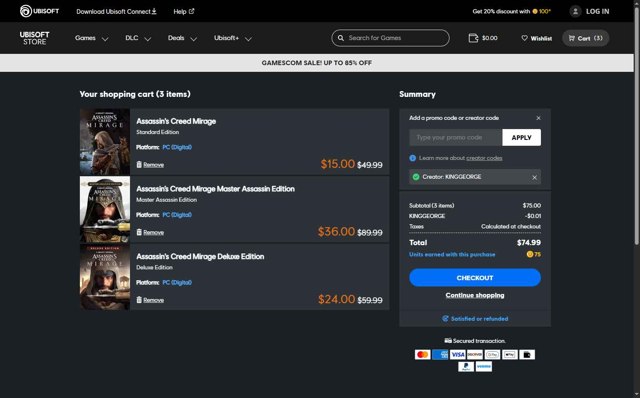The height and width of the screenshot is (398, 640).
Task: Click Assassin's Creed Mirage Master Assassin Edition title
Action: point(216,189)
